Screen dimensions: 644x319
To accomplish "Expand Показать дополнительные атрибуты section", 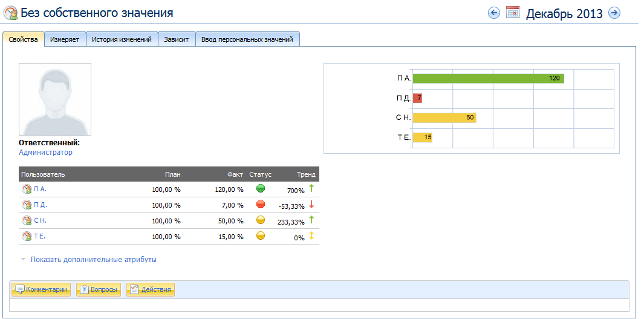I will [x=93, y=260].
